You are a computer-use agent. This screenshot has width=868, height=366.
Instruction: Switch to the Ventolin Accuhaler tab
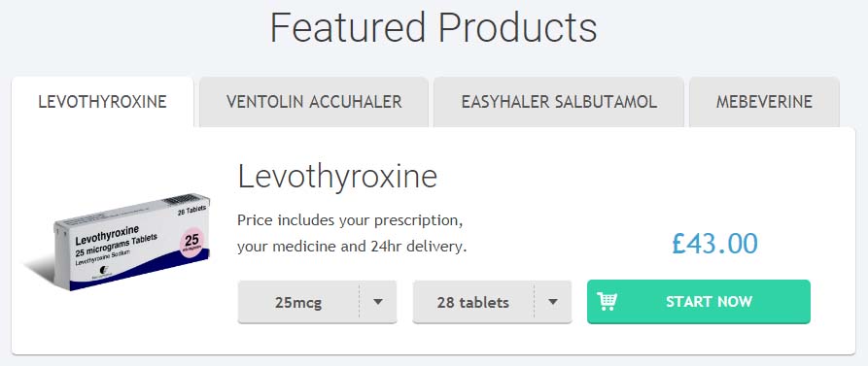[x=314, y=102]
